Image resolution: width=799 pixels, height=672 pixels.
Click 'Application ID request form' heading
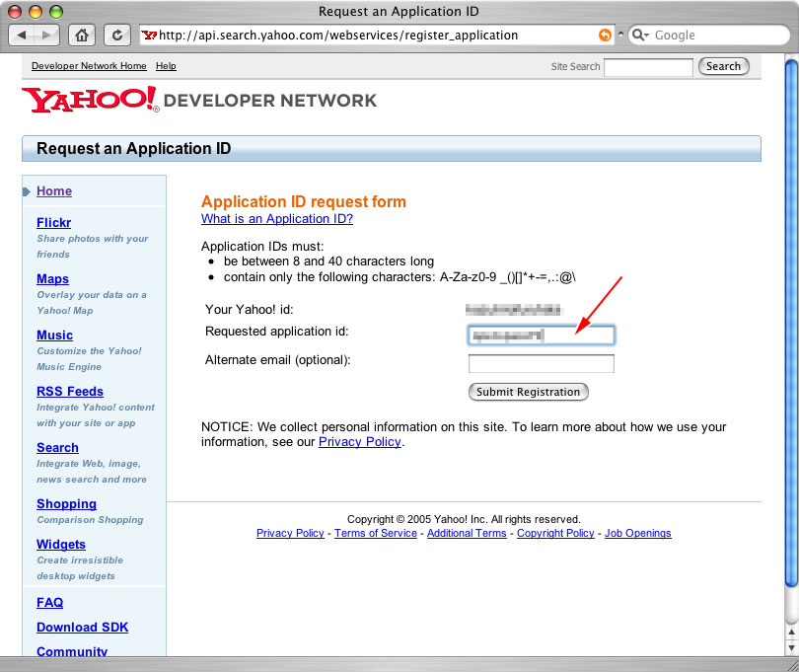[304, 202]
